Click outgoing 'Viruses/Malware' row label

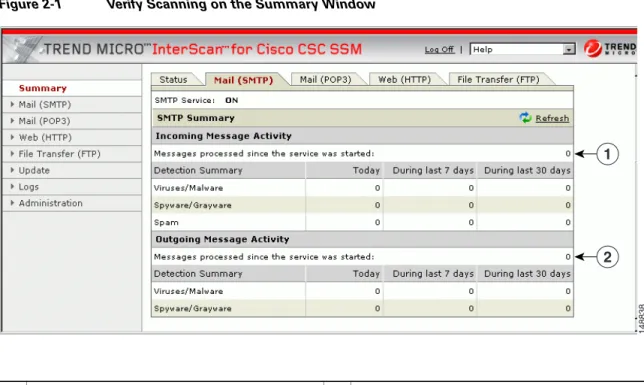point(188,291)
